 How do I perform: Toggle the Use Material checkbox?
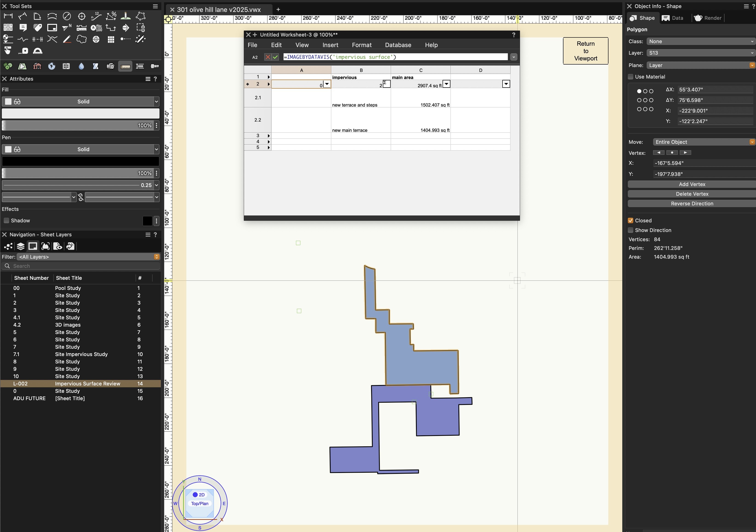tap(631, 77)
